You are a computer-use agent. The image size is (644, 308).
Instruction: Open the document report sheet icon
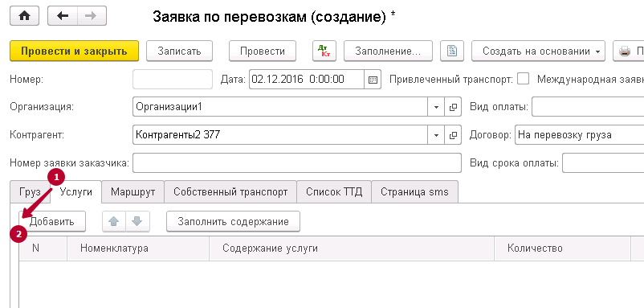click(x=452, y=51)
